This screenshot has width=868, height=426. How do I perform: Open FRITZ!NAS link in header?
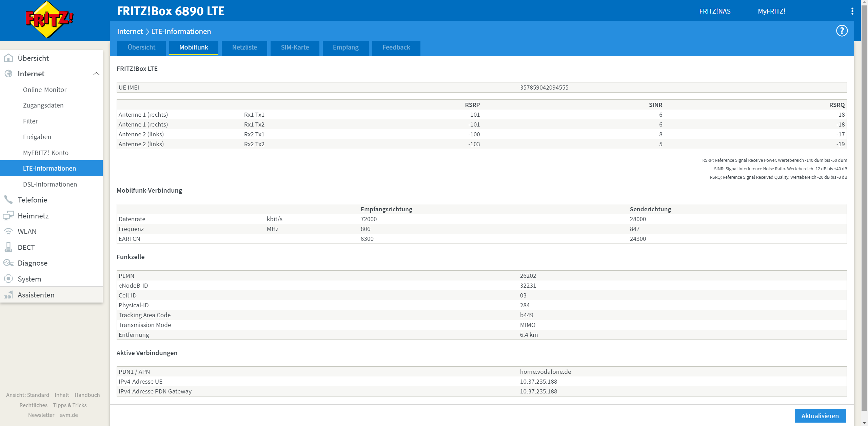pyautogui.click(x=715, y=11)
